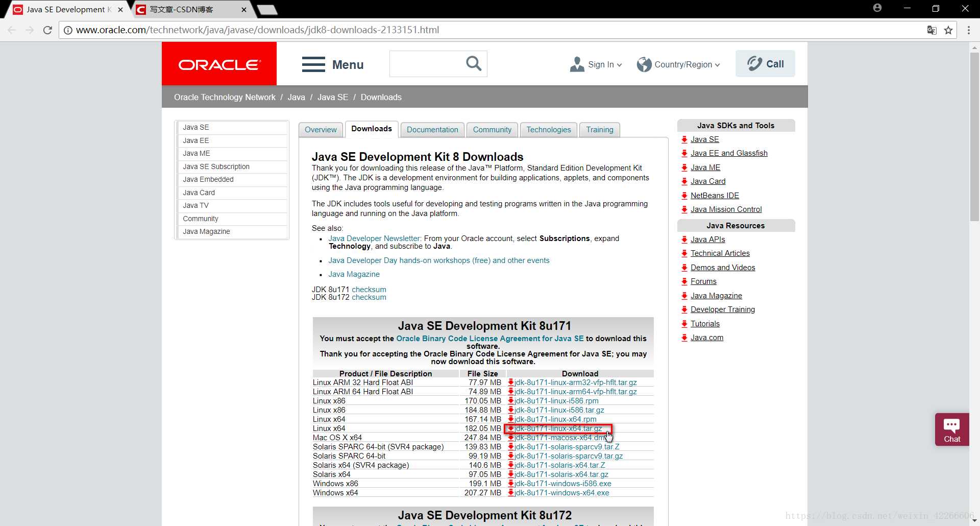Click browser back arrow

pos(12,30)
